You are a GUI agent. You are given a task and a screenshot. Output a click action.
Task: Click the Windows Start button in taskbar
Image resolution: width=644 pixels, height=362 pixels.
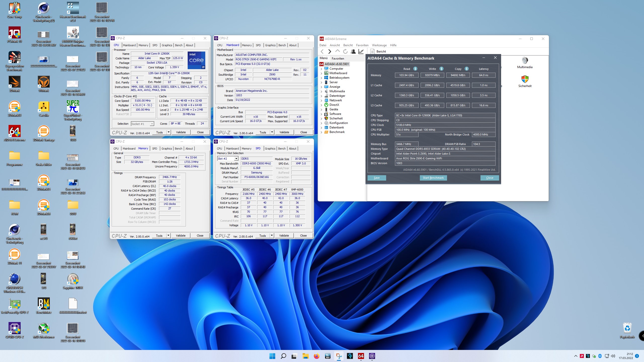(272, 356)
